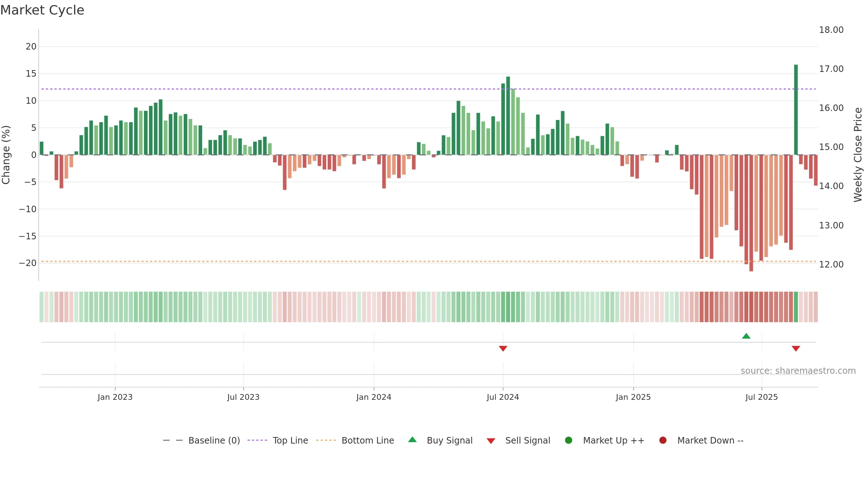Click the red Sell Signal legend triangle icon
This screenshot has height=488, width=868.
(x=491, y=441)
